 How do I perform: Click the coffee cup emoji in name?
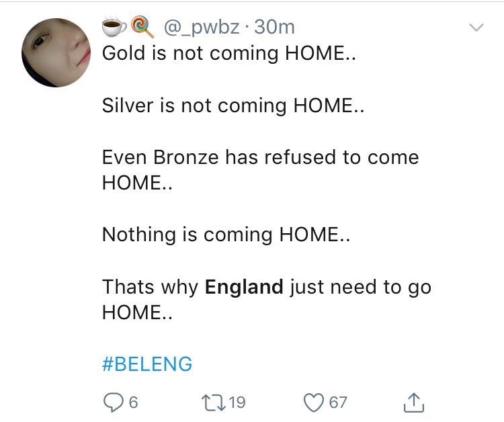click(x=113, y=27)
